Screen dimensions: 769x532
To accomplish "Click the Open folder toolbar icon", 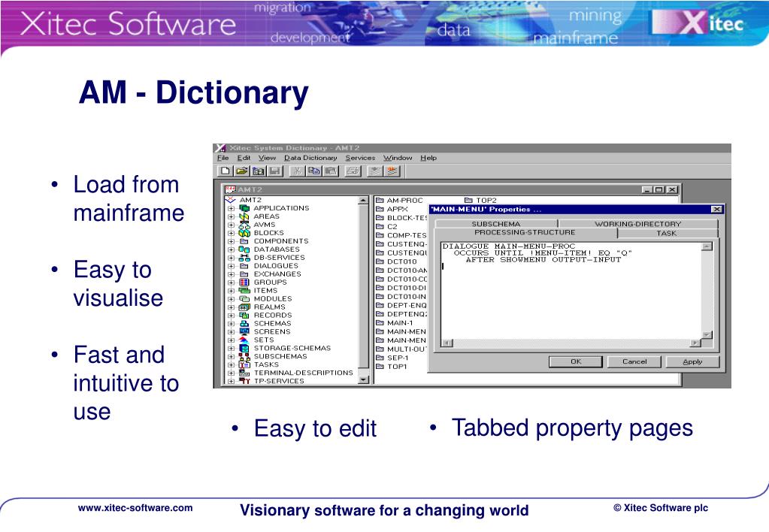I will click(x=241, y=171).
